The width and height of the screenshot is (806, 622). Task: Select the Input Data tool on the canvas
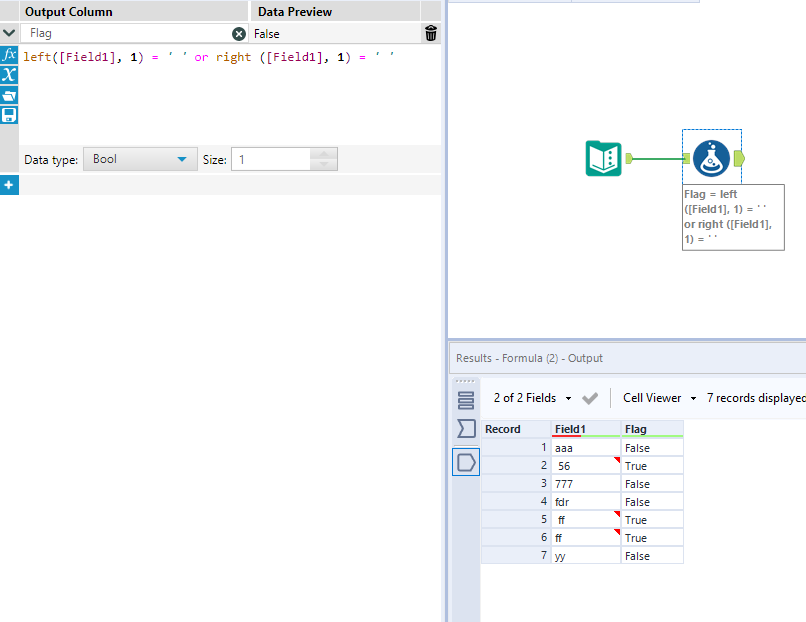pos(602,158)
